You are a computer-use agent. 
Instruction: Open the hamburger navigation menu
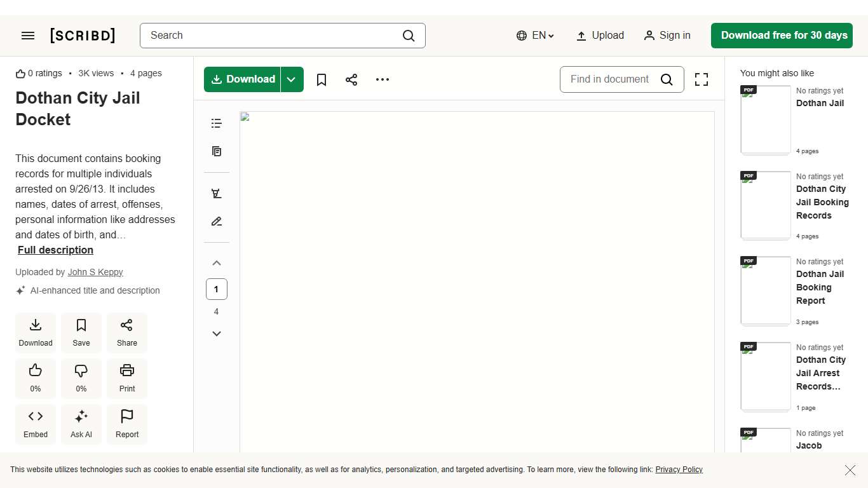(x=28, y=36)
